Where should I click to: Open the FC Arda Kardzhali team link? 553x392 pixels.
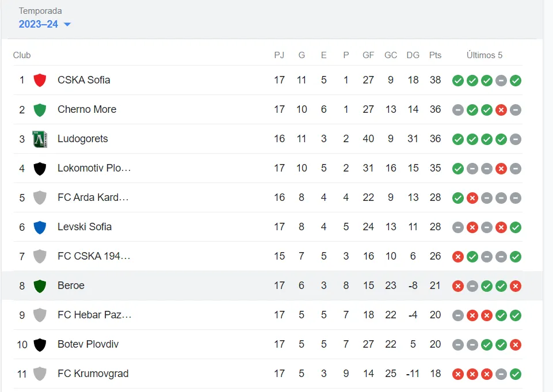coord(93,197)
